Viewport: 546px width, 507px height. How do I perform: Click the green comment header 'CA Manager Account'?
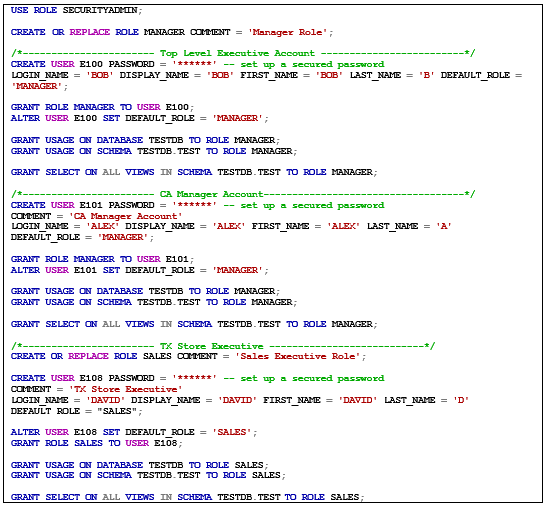pos(211,194)
